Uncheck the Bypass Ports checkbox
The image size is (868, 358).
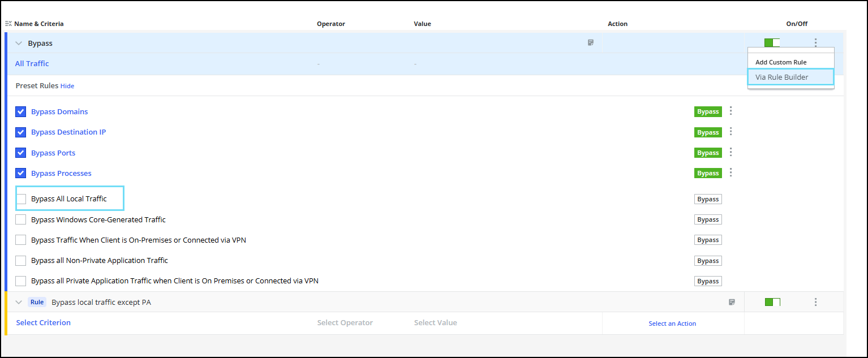pos(20,153)
